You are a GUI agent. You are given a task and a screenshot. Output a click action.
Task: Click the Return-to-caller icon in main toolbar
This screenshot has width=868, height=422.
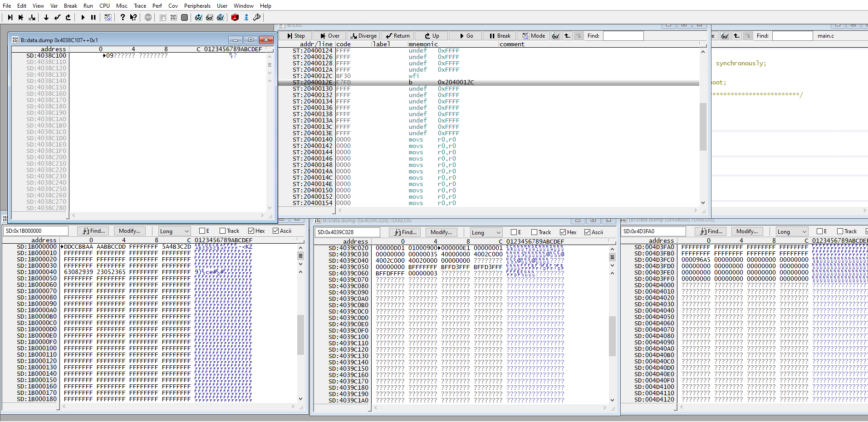point(57,17)
